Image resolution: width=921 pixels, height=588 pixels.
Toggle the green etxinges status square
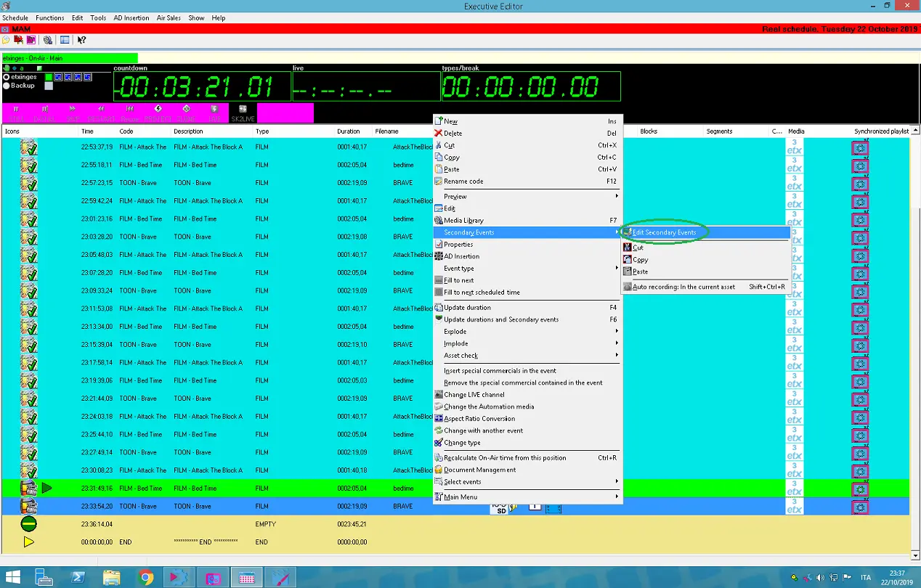coord(49,77)
